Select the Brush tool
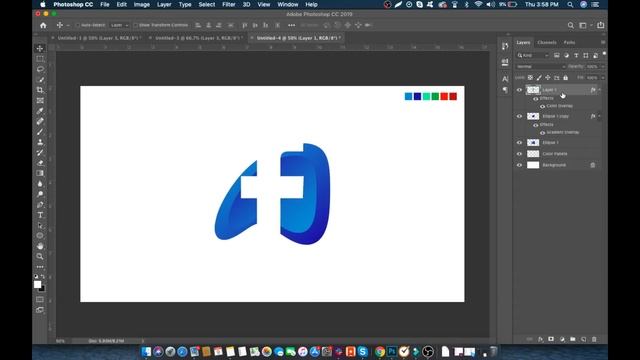The height and width of the screenshot is (360, 640). 40,132
